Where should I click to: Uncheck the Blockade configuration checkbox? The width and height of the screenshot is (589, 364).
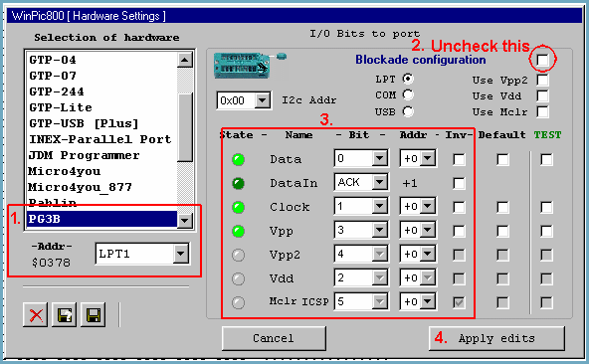543,60
